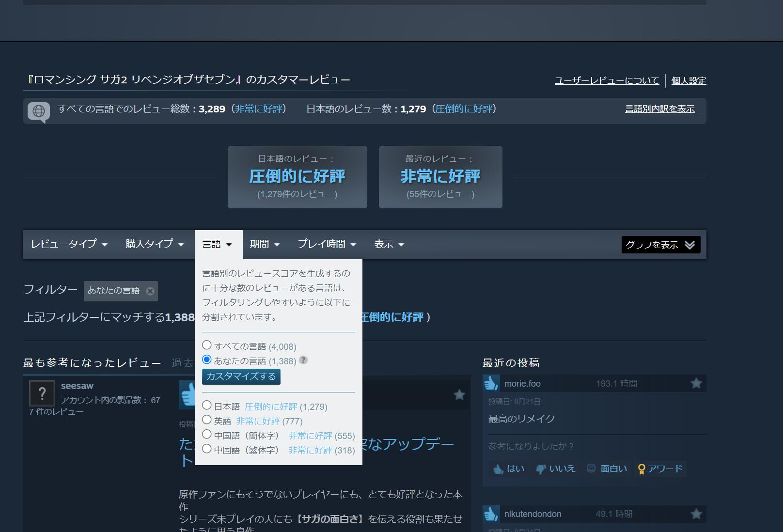Open the 期間 filter menu
This screenshot has width=783, height=532.
click(265, 244)
